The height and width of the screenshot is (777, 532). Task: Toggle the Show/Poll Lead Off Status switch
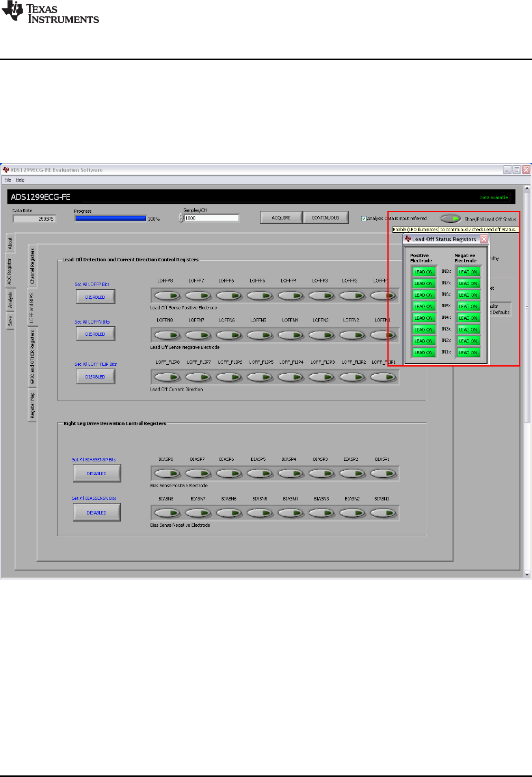coord(451,219)
